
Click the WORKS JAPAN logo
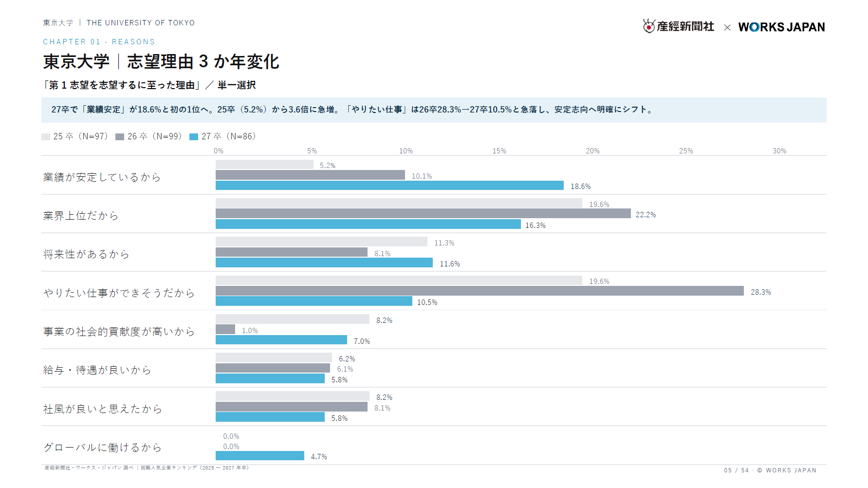click(x=781, y=27)
